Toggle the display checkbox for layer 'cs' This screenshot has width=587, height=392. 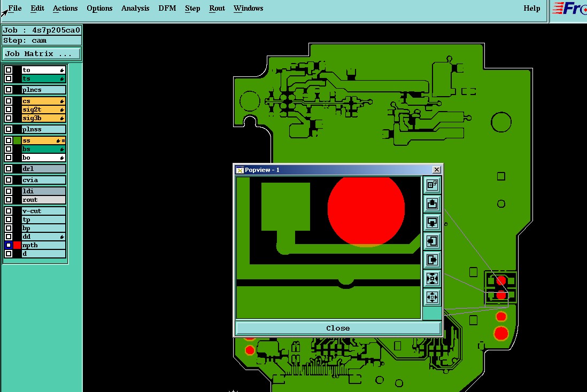9,101
